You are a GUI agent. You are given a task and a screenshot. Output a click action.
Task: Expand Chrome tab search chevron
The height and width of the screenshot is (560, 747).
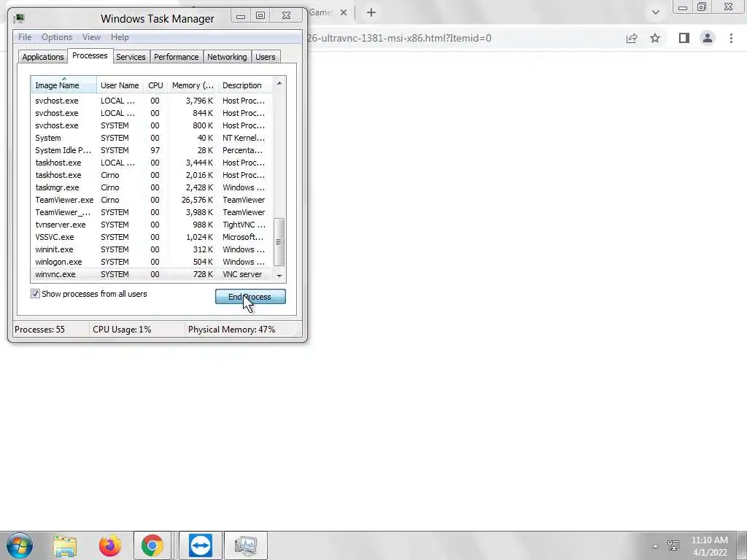[x=656, y=12]
